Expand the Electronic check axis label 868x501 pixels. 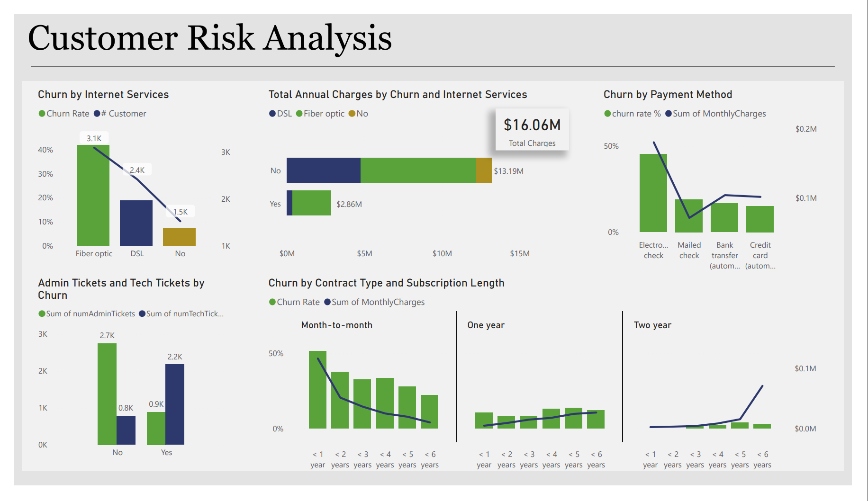pyautogui.click(x=654, y=250)
